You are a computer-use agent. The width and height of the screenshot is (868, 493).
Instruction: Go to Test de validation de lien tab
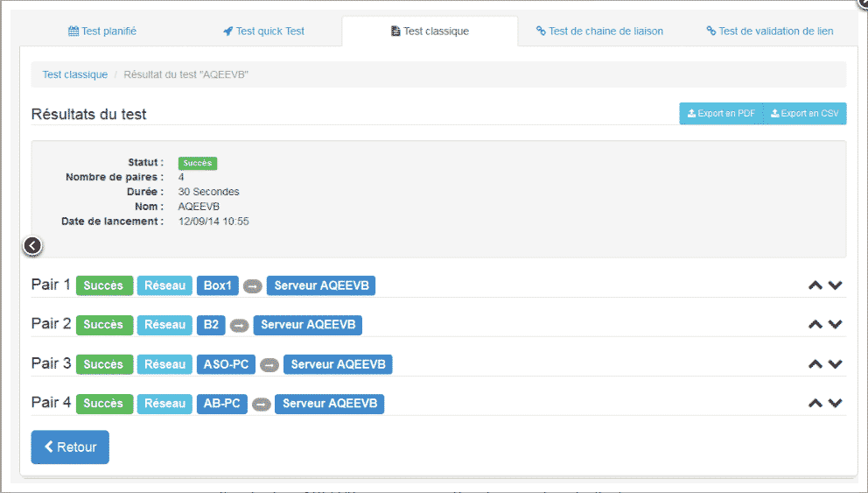[x=769, y=32]
